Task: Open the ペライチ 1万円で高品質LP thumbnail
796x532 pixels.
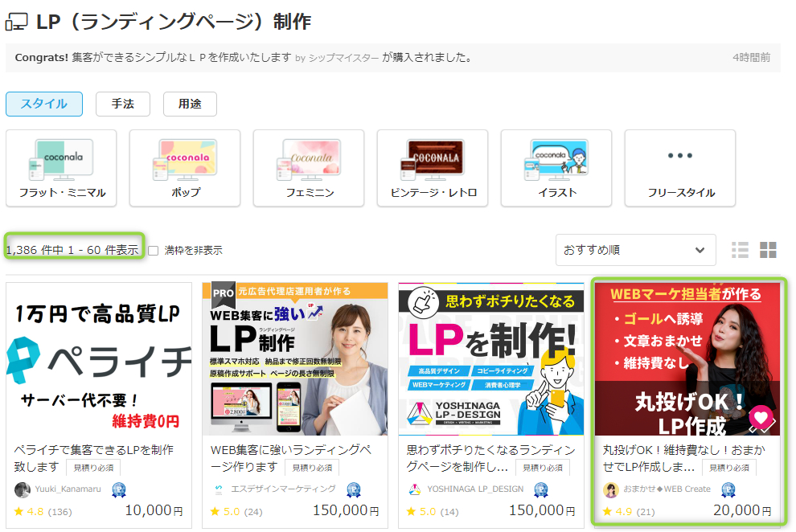Action: (99, 359)
